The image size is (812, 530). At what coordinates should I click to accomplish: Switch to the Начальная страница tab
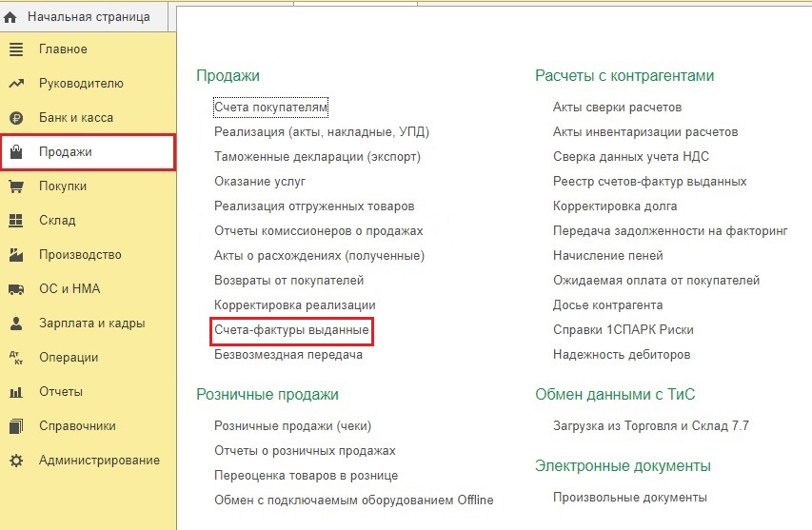click(x=84, y=16)
